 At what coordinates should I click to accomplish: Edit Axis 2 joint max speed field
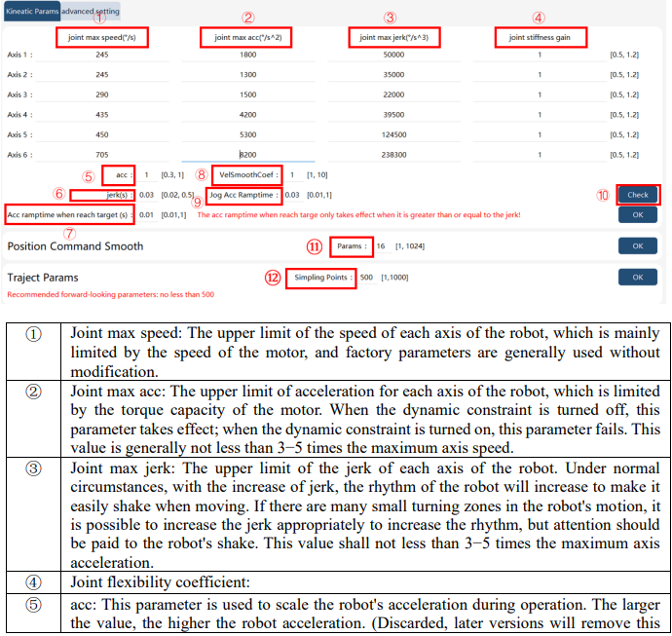102,75
